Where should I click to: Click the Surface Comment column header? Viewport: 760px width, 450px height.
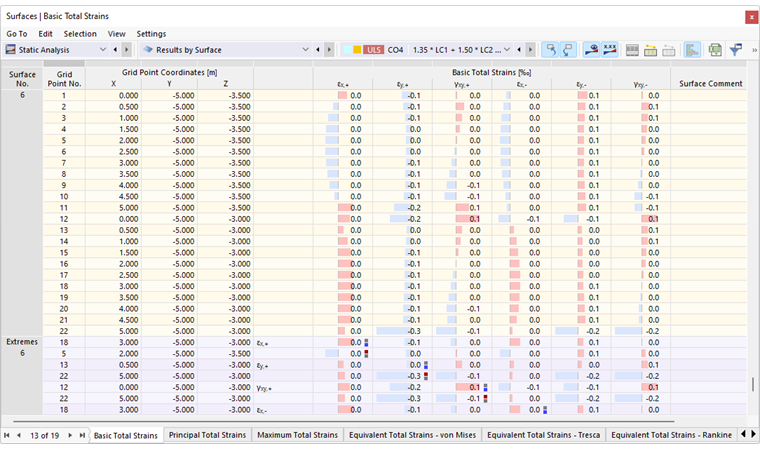[x=711, y=83]
